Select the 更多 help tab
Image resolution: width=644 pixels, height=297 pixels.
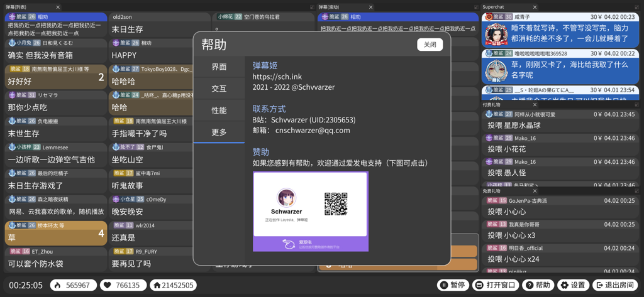219,132
